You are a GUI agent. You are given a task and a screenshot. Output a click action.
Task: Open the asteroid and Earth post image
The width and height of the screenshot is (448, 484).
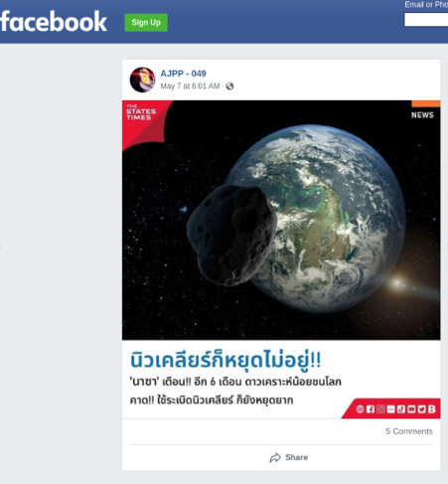[281, 220]
